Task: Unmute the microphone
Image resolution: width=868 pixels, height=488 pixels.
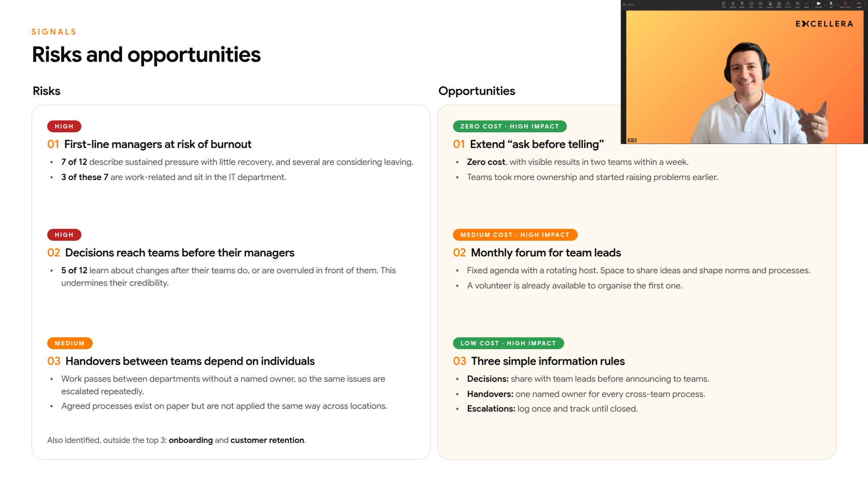Action: (x=831, y=4)
